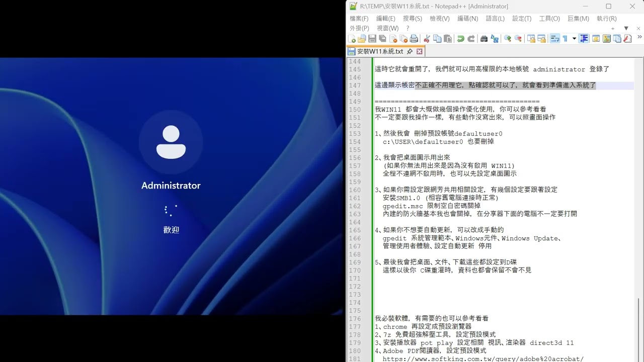
Task: Click the Synchronize vertical scrolling icon
Action: tap(531, 39)
